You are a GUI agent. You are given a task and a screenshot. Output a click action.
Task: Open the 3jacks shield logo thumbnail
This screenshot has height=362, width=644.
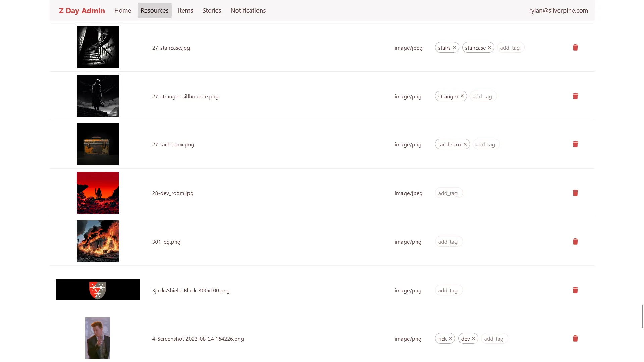coord(98,290)
